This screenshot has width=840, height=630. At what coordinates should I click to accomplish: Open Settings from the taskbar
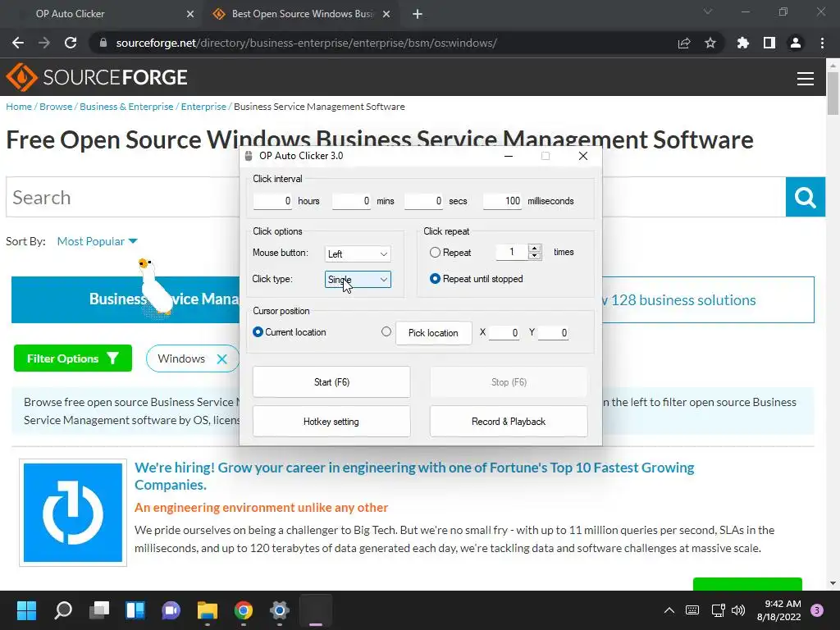(279, 610)
